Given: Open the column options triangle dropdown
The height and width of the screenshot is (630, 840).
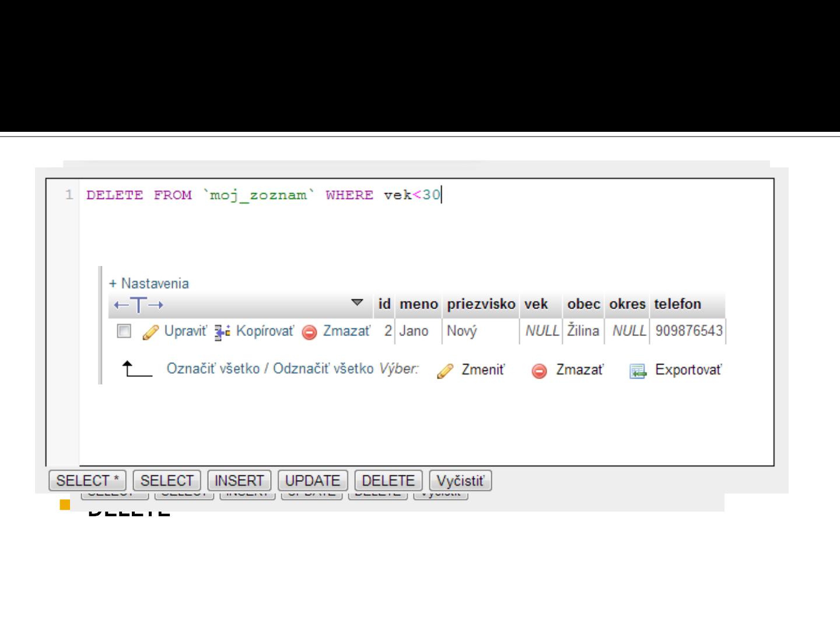Looking at the screenshot, I should [357, 303].
